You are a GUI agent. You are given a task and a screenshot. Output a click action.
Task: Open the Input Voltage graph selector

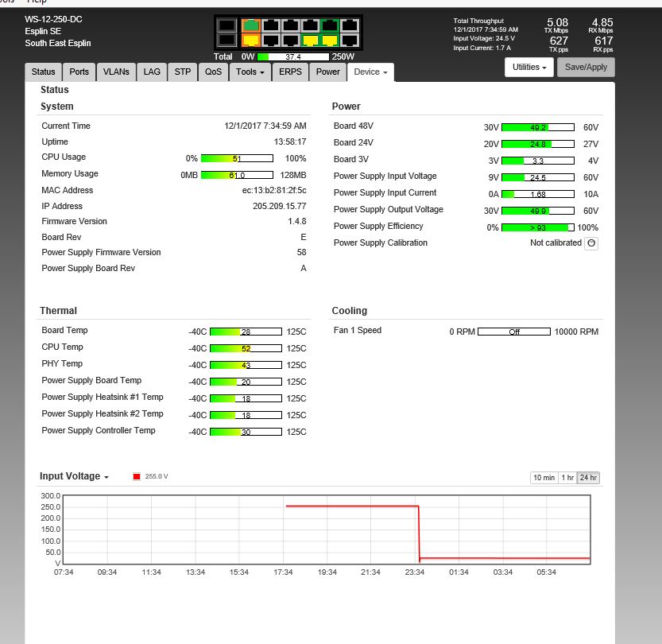coord(75,476)
